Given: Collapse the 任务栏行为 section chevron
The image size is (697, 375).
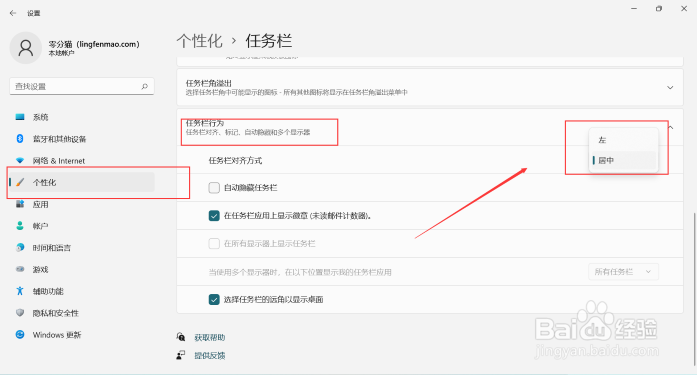Looking at the screenshot, I should click(x=671, y=128).
